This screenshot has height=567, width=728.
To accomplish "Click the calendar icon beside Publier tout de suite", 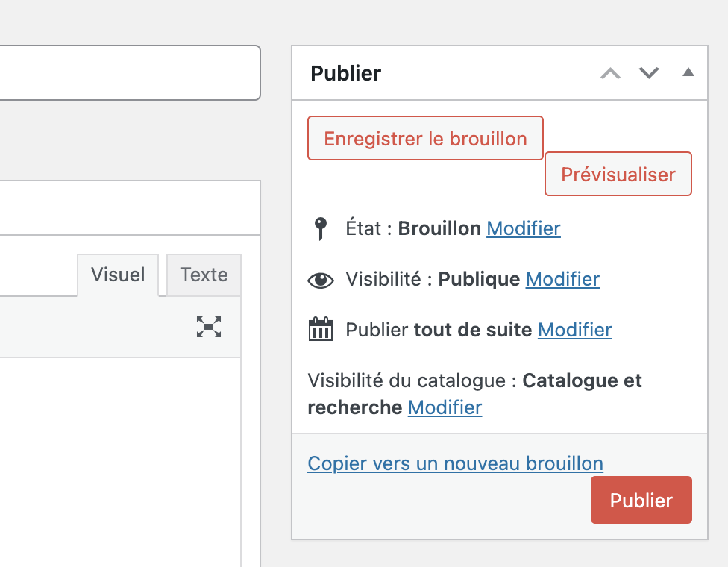I will point(321,330).
